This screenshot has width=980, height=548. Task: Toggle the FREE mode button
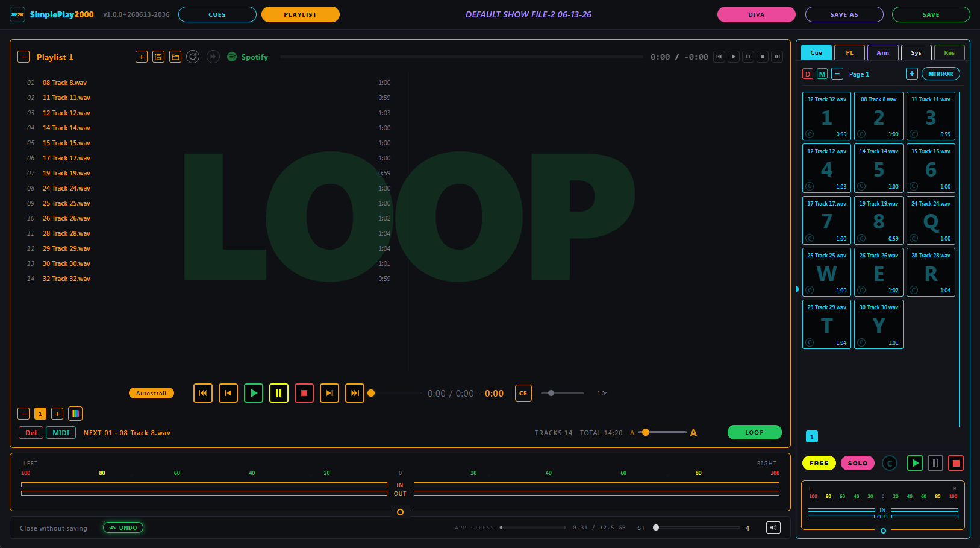click(819, 463)
